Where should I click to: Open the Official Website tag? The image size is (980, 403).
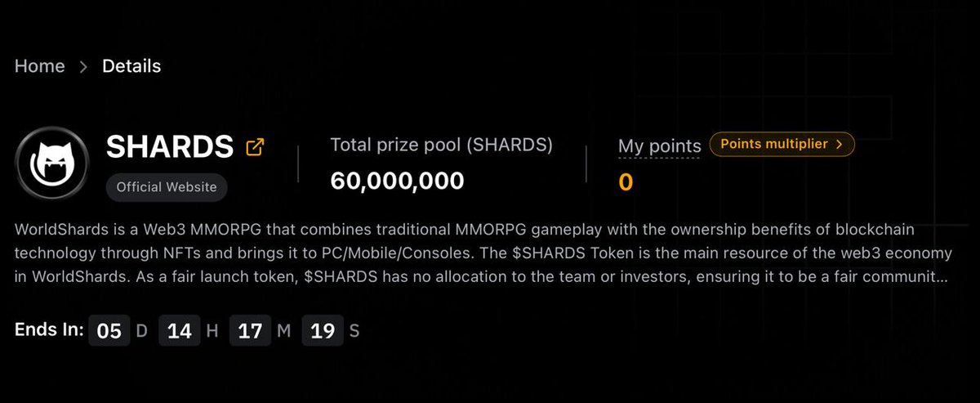tap(167, 187)
